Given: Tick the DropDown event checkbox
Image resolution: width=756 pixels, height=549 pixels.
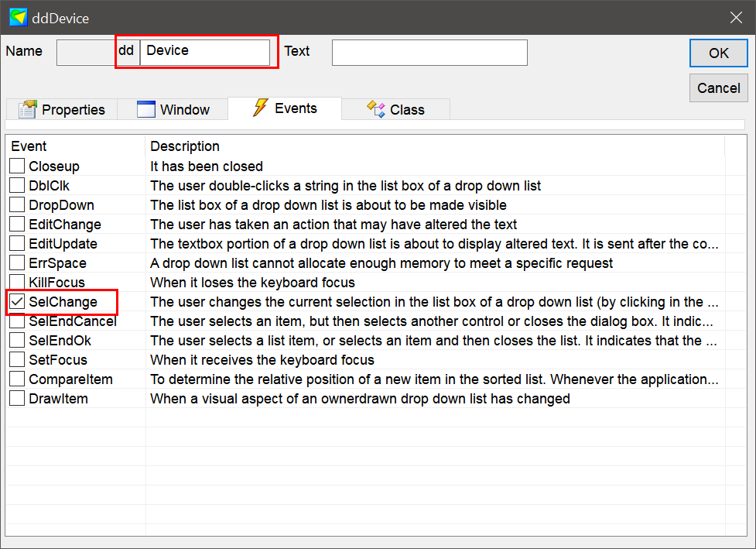Looking at the screenshot, I should pos(17,204).
